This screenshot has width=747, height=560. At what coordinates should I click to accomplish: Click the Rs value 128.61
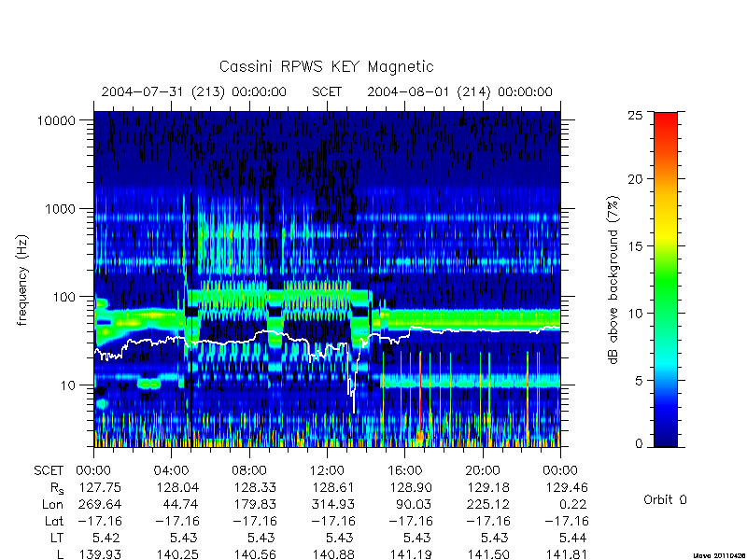[x=333, y=488]
